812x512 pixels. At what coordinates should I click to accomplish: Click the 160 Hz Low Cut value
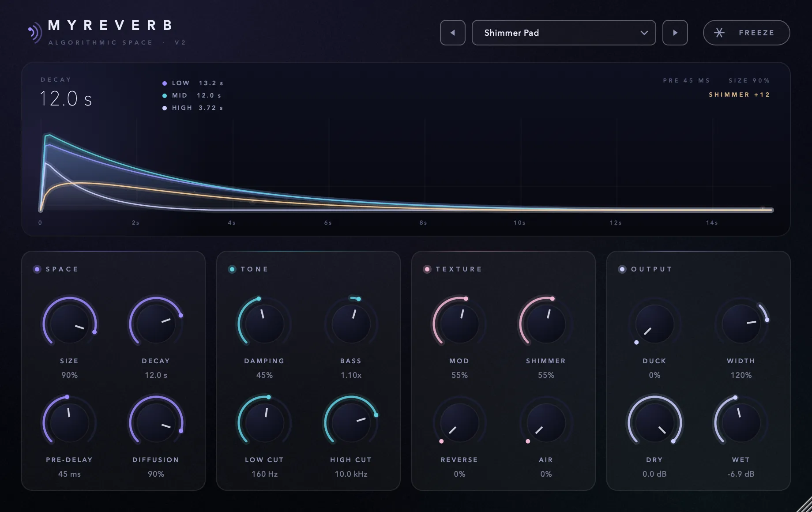click(x=264, y=474)
